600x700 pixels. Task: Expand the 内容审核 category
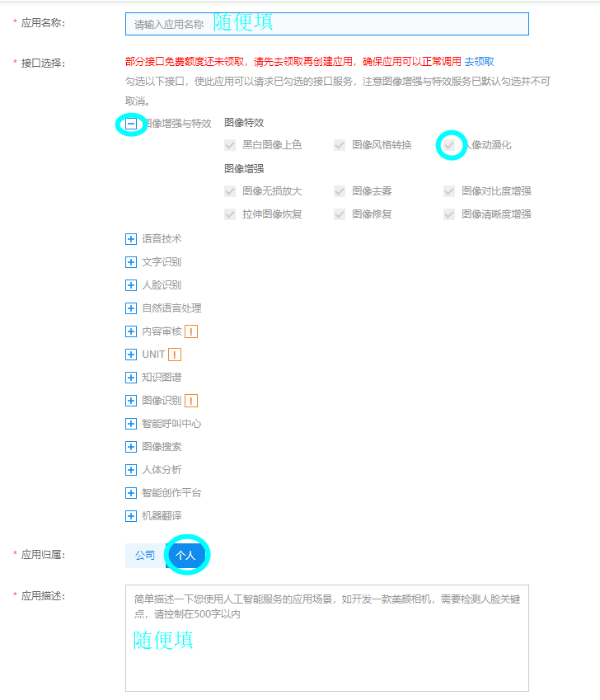click(x=131, y=331)
